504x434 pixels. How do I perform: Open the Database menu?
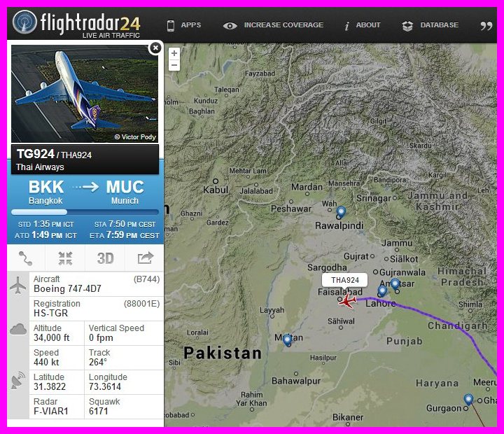point(430,25)
